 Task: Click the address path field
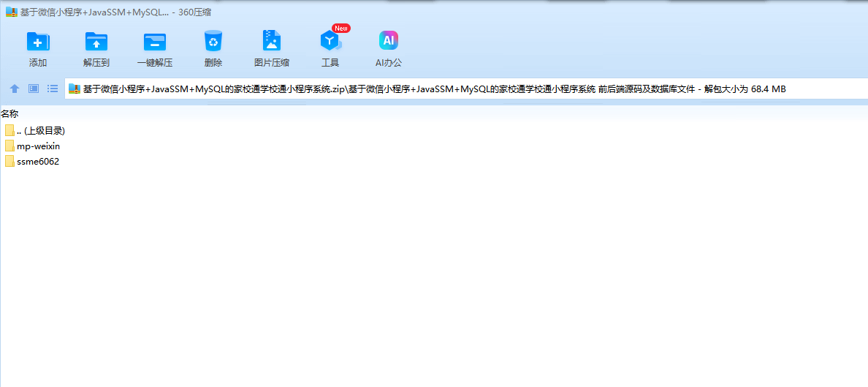click(466, 89)
